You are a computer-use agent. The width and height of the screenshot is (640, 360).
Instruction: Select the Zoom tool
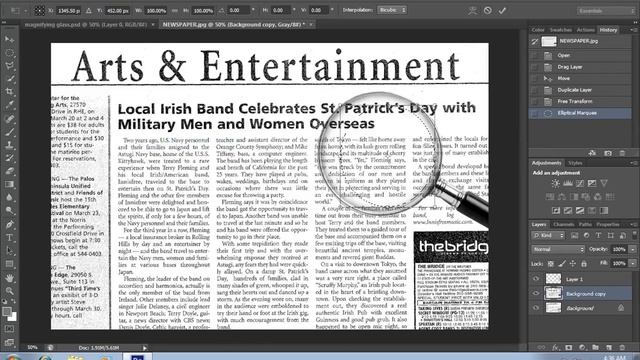tap(9, 291)
